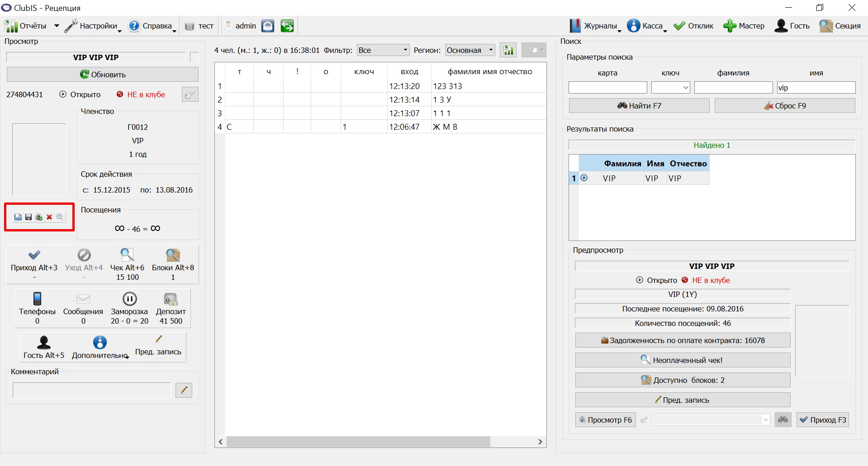This screenshot has width=868, height=466.
Task: Open the Справка menu
Action: [x=152, y=26]
